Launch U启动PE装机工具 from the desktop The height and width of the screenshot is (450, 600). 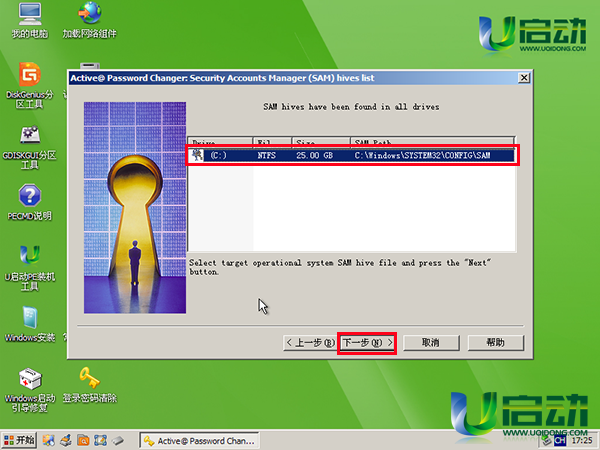(x=29, y=267)
